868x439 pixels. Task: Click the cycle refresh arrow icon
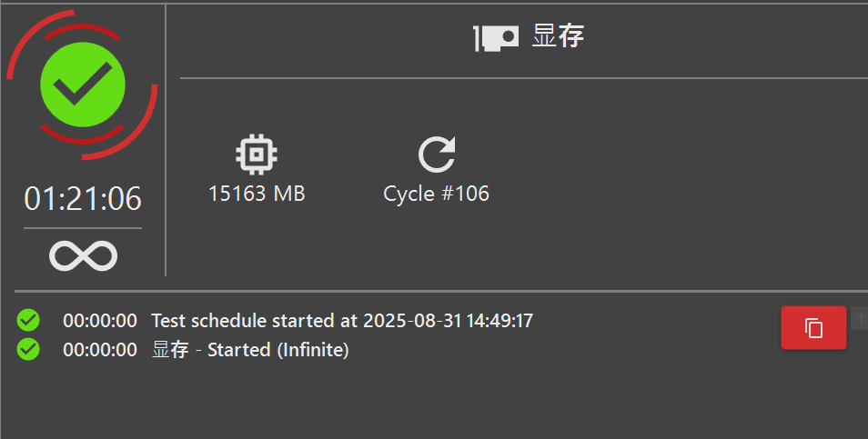pos(437,155)
